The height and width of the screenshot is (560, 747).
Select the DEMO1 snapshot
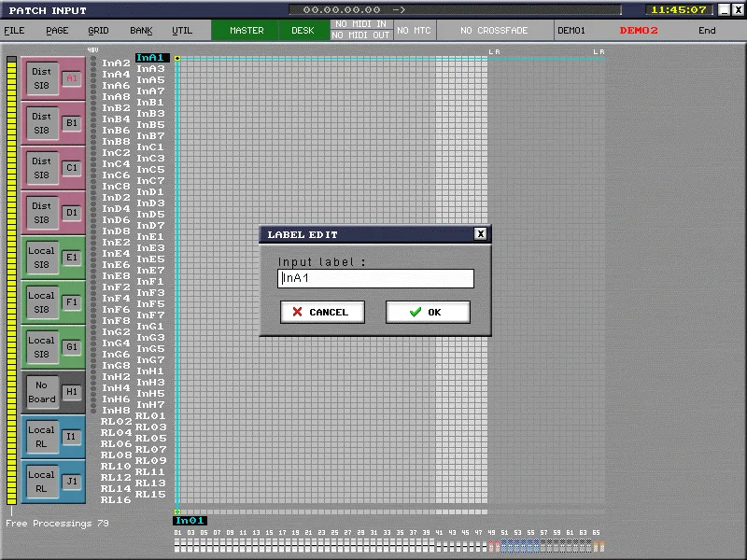click(571, 31)
